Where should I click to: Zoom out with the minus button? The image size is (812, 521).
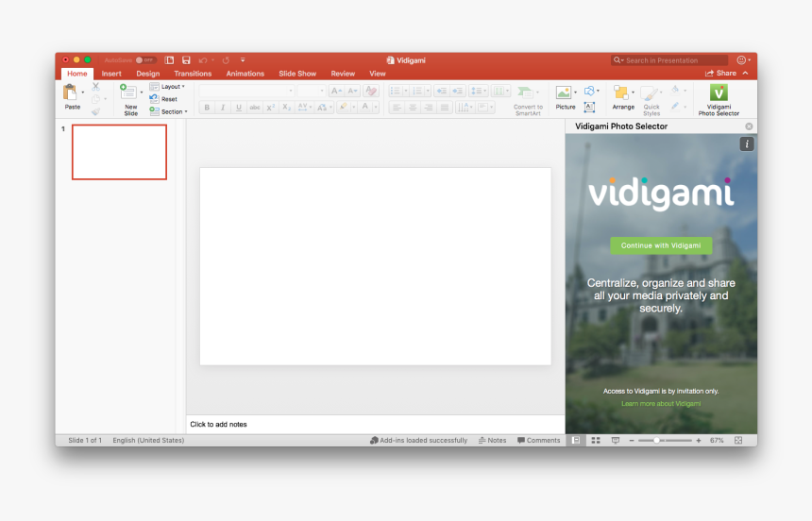point(632,440)
